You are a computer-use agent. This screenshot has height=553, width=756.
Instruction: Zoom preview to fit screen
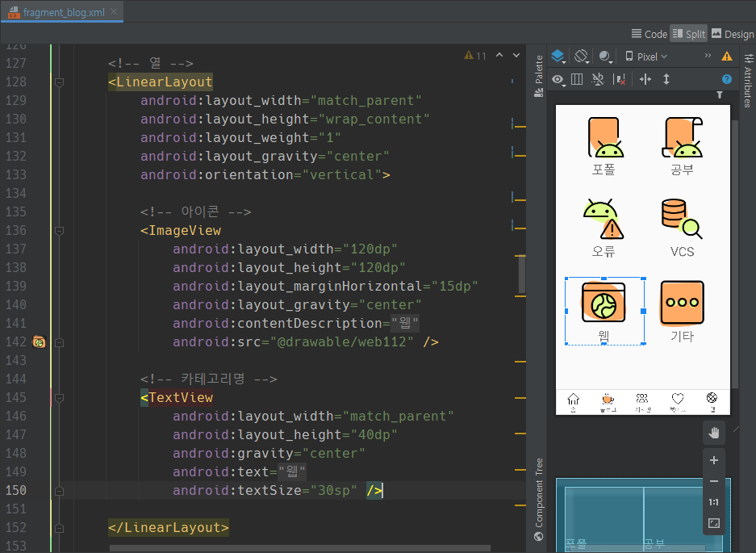coord(714,523)
